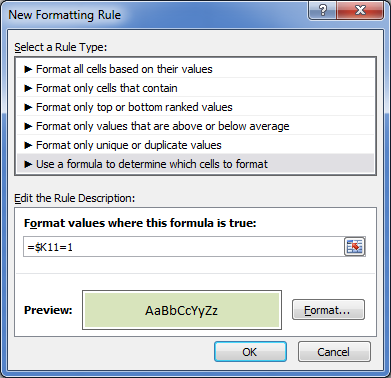Choose Format only values above or below average
Image resolution: width=391 pixels, height=378 pixels.
196,126
